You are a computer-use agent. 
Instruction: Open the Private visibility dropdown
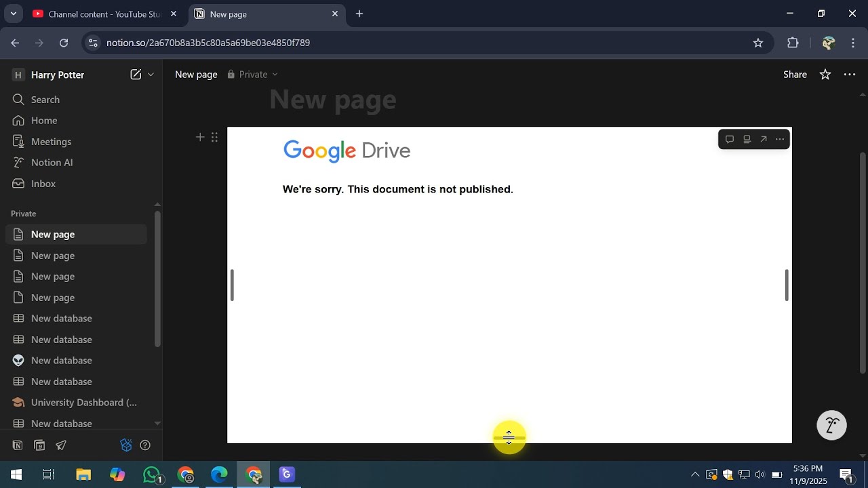click(252, 75)
